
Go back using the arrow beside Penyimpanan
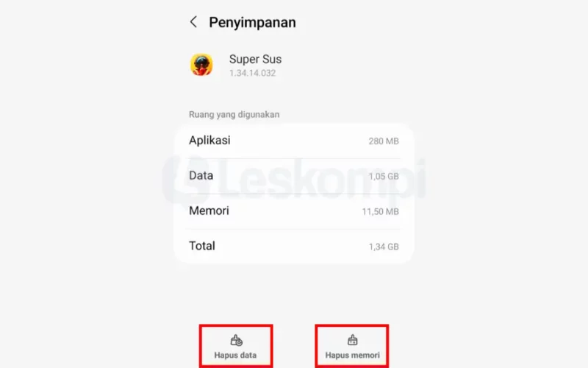click(193, 22)
